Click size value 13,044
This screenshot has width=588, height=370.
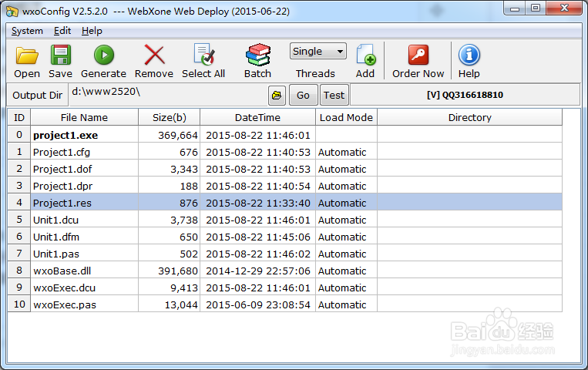pyautogui.click(x=181, y=304)
